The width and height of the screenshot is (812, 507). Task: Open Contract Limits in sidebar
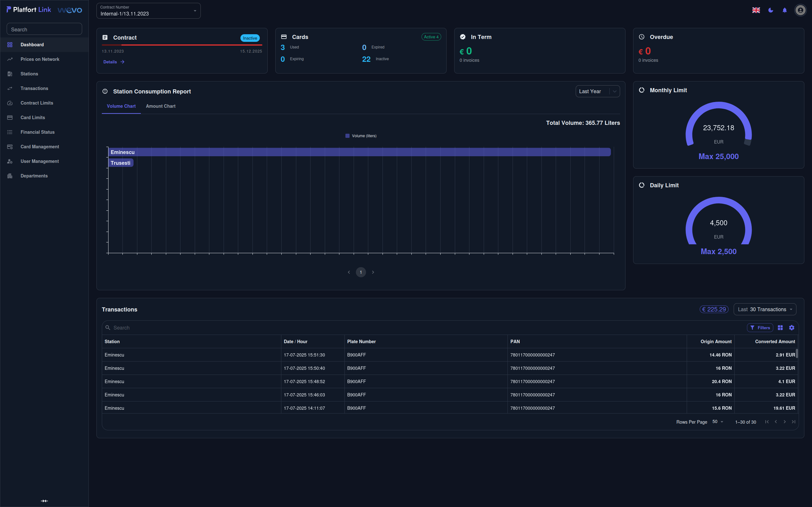(36, 103)
